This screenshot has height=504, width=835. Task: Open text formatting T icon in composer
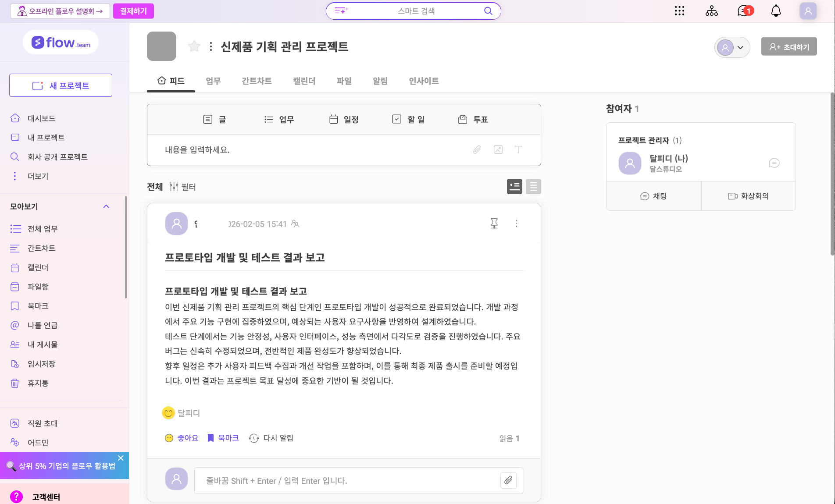point(518,150)
